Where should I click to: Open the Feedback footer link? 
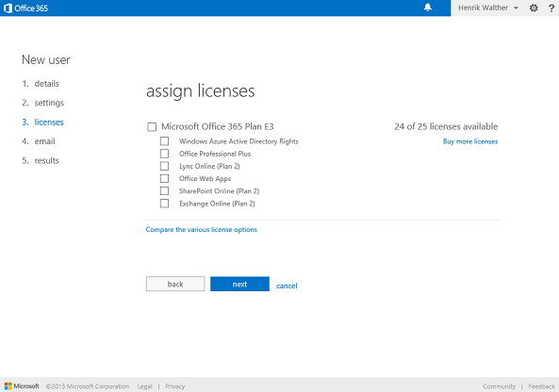click(x=541, y=386)
